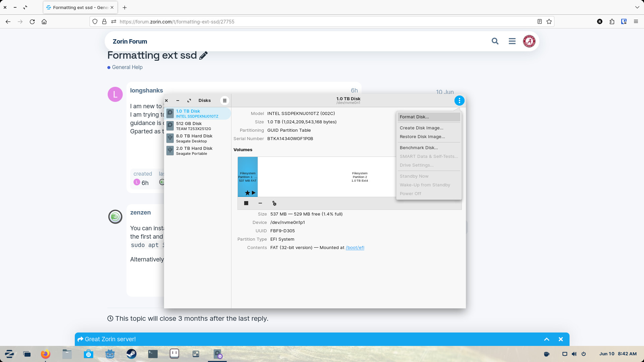Select the 8.0 TB Hard Disk Seagate Desktop
Screen dimensions: 644x362
point(198,138)
